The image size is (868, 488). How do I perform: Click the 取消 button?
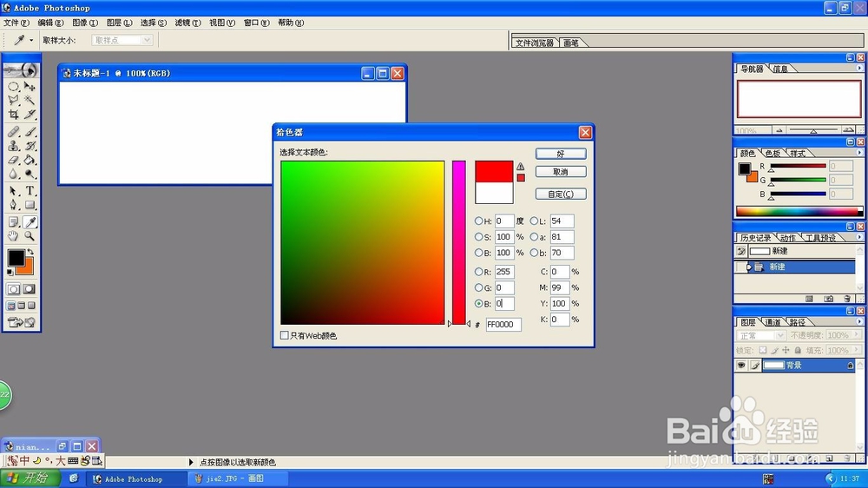click(x=561, y=172)
